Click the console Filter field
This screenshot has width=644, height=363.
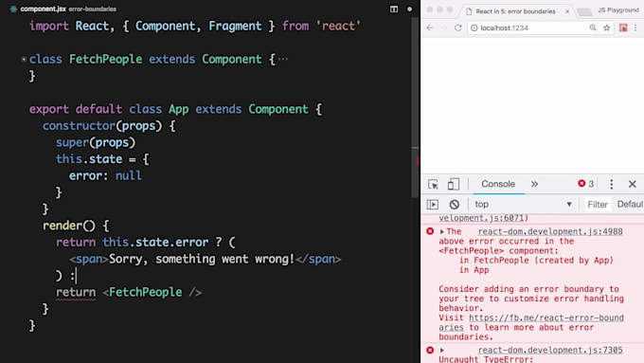[x=598, y=205]
